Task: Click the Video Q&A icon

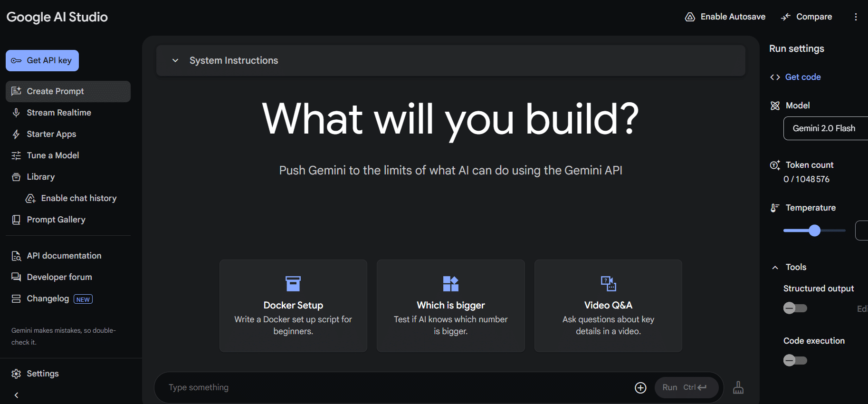Action: pyautogui.click(x=608, y=284)
